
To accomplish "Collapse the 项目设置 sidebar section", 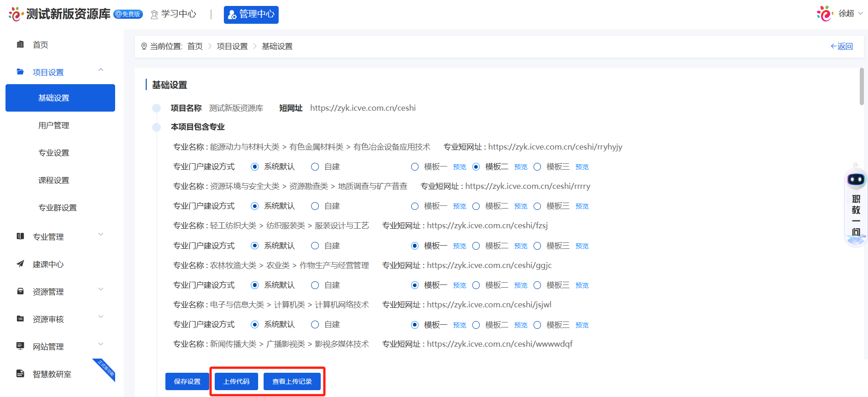I will click(101, 70).
